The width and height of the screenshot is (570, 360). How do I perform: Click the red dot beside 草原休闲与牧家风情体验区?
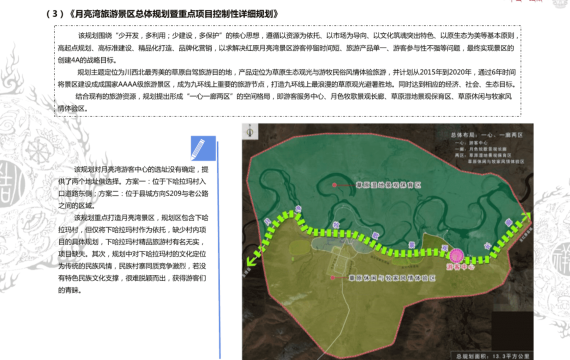point(332,278)
